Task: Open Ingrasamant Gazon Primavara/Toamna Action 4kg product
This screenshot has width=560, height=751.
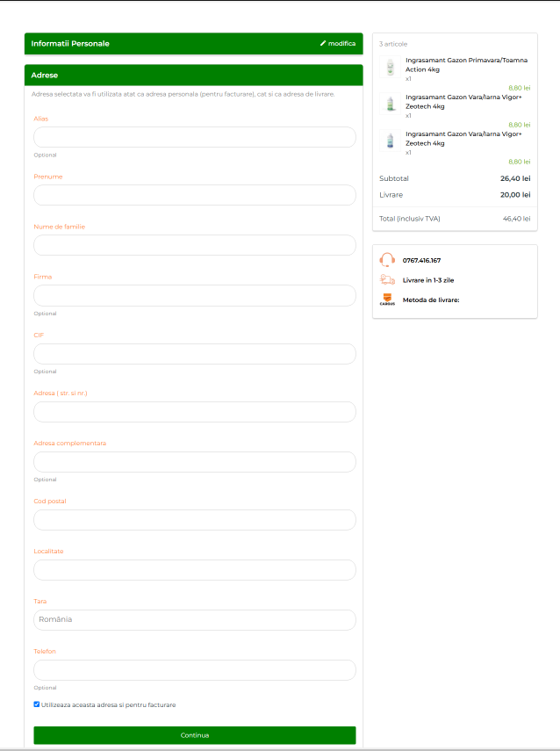Action: tap(467, 65)
